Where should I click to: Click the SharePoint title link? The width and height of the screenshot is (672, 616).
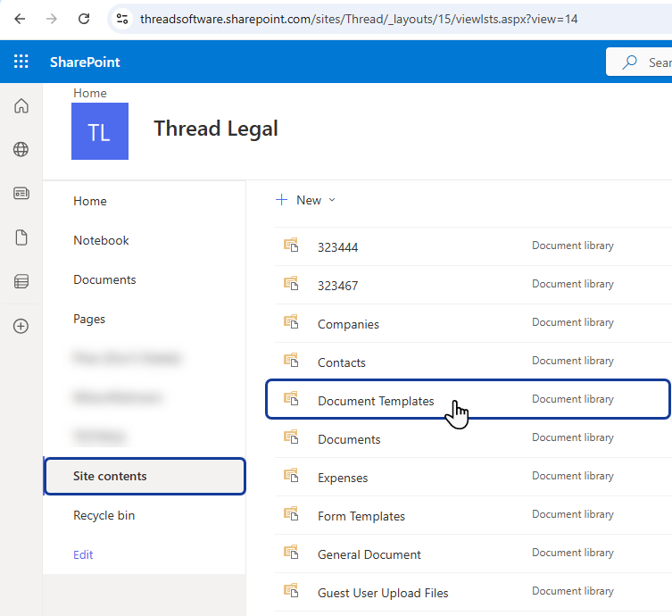(85, 62)
